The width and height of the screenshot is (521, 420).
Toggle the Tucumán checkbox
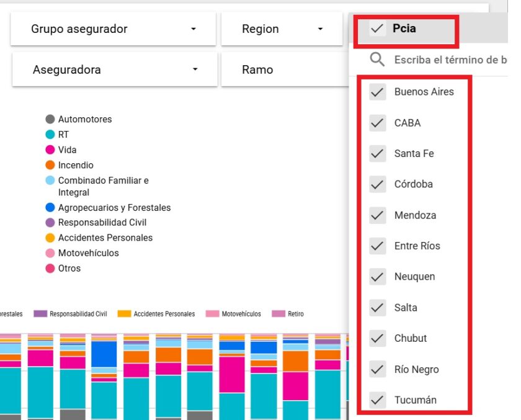[378, 400]
